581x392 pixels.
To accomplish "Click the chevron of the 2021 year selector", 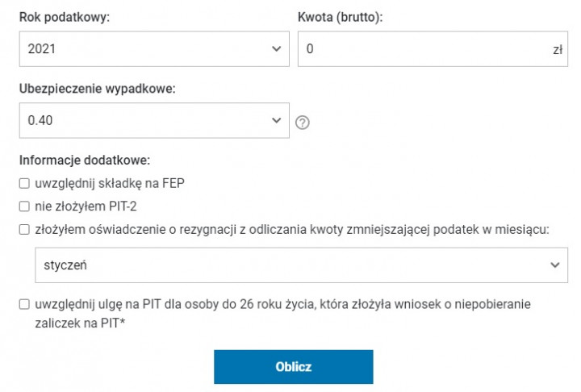I will 277,49.
